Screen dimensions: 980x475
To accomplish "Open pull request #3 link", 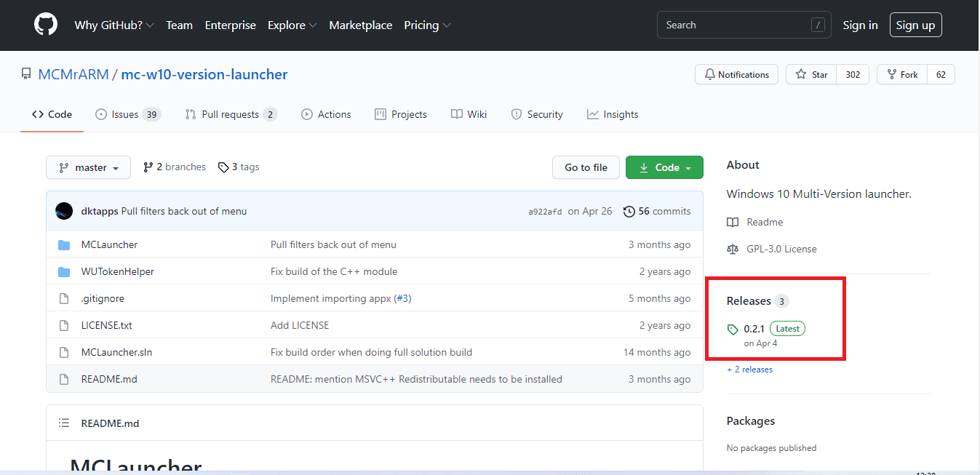I will tap(402, 298).
